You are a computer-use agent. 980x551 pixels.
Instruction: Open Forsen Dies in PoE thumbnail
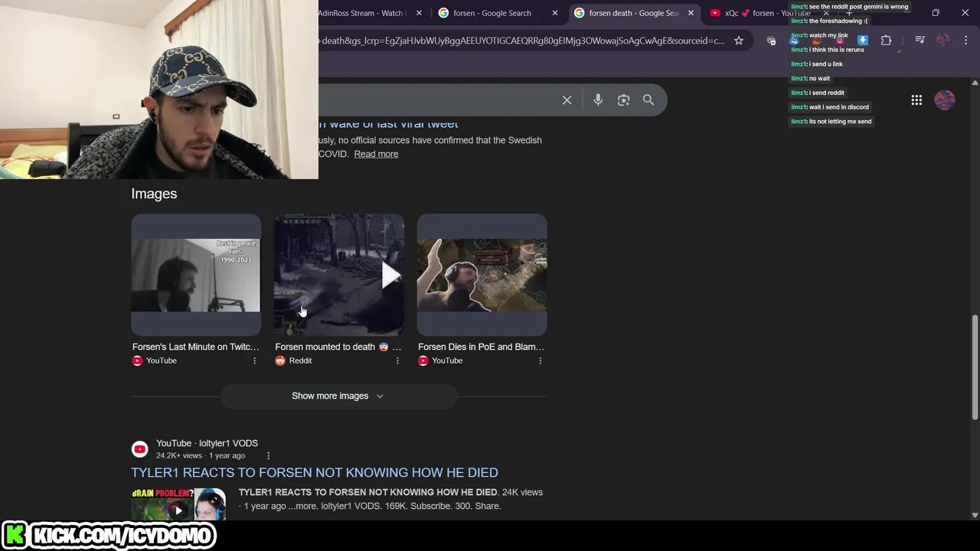(482, 275)
